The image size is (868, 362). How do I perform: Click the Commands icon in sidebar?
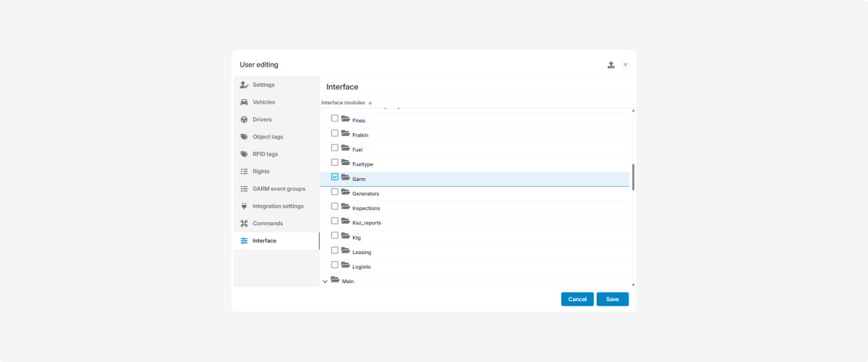(244, 224)
